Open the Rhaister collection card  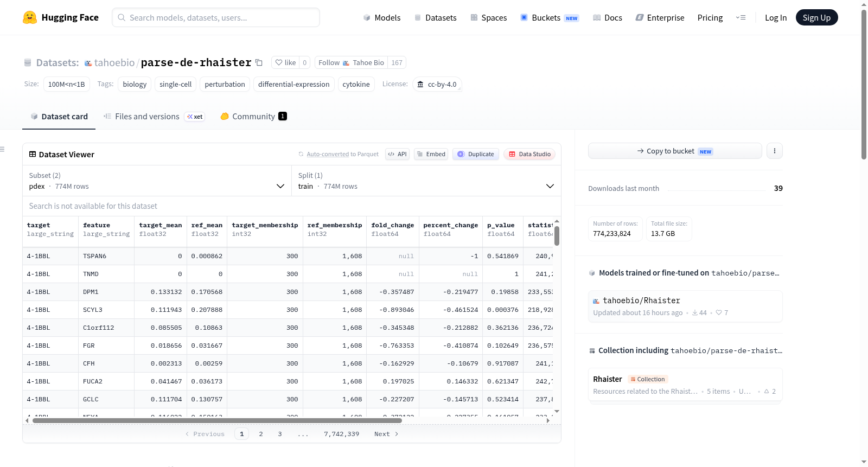coord(685,385)
